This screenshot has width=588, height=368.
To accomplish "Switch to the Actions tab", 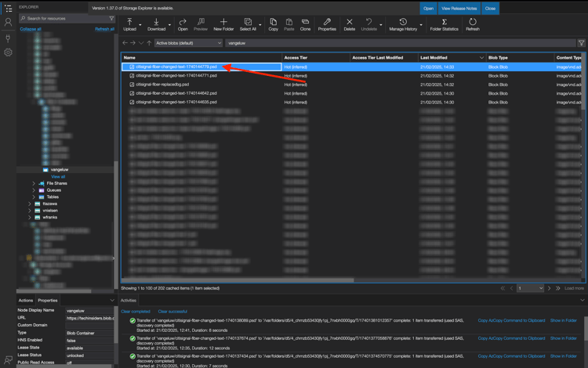I will pos(26,300).
